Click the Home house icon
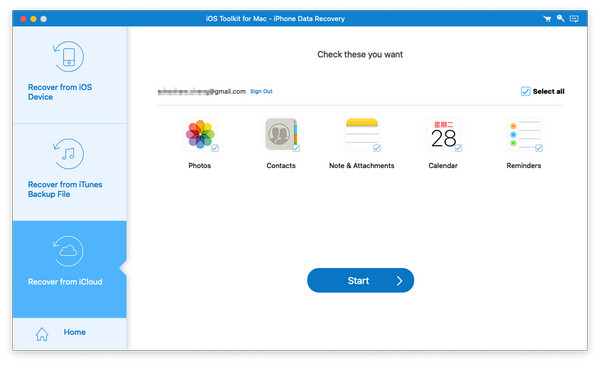 pyautogui.click(x=42, y=334)
